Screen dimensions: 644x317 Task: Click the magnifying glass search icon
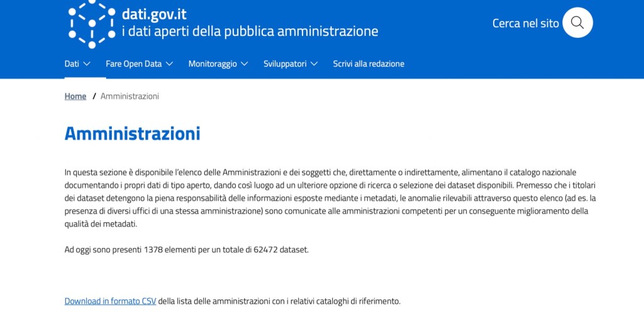(577, 23)
